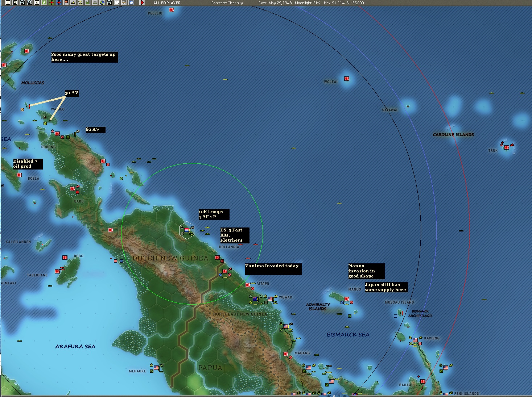
Task: Select the Japanese base at Peleliu
Action: [x=172, y=10]
